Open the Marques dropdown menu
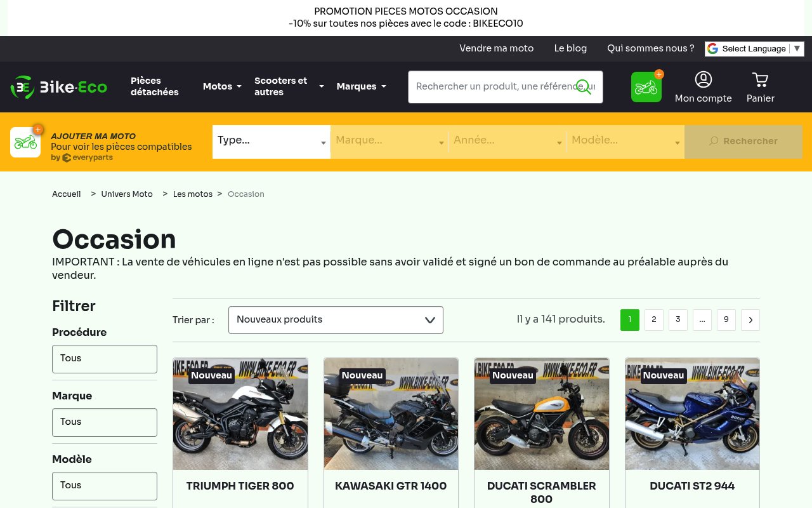 tap(362, 86)
